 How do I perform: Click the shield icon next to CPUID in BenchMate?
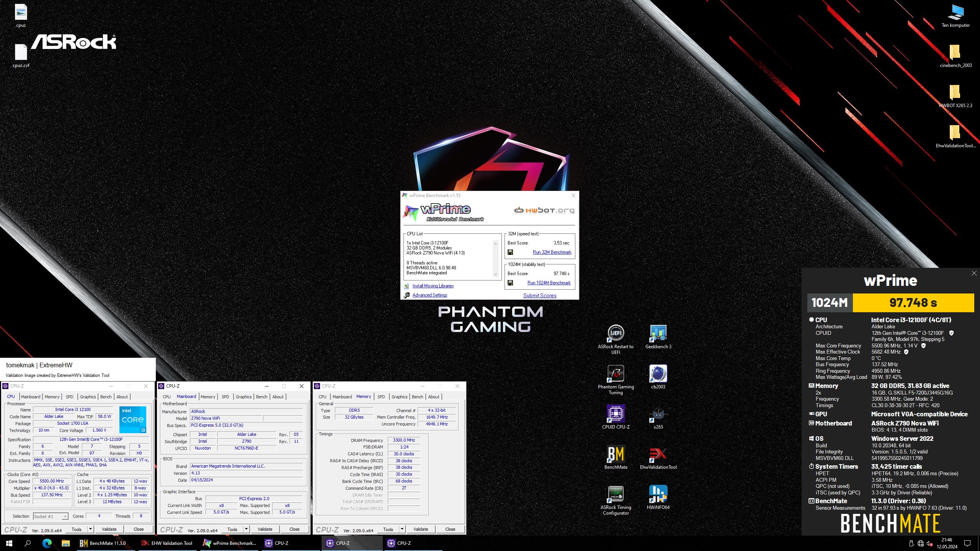pos(952,333)
